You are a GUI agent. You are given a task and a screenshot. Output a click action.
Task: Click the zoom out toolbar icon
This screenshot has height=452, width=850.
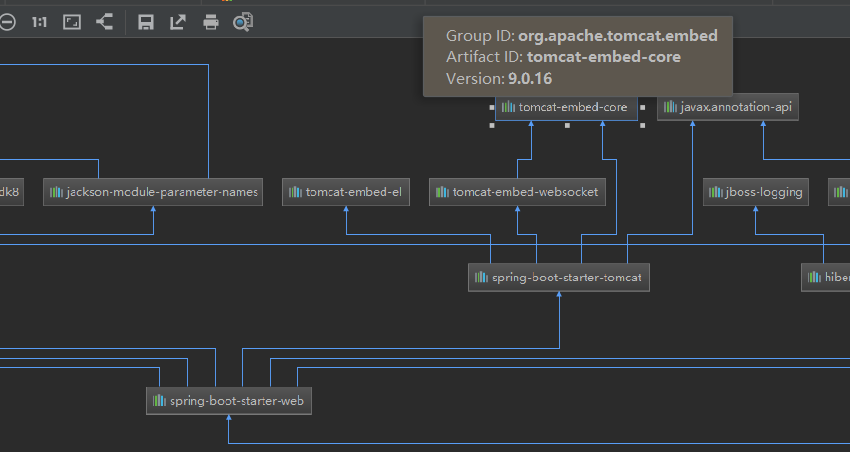pos(7,22)
